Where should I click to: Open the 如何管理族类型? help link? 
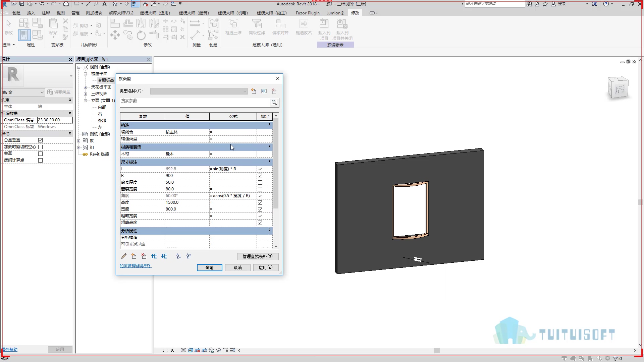coord(136,266)
